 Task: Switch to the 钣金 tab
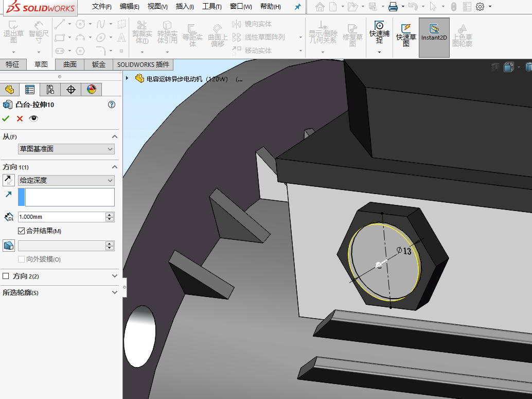click(x=99, y=64)
